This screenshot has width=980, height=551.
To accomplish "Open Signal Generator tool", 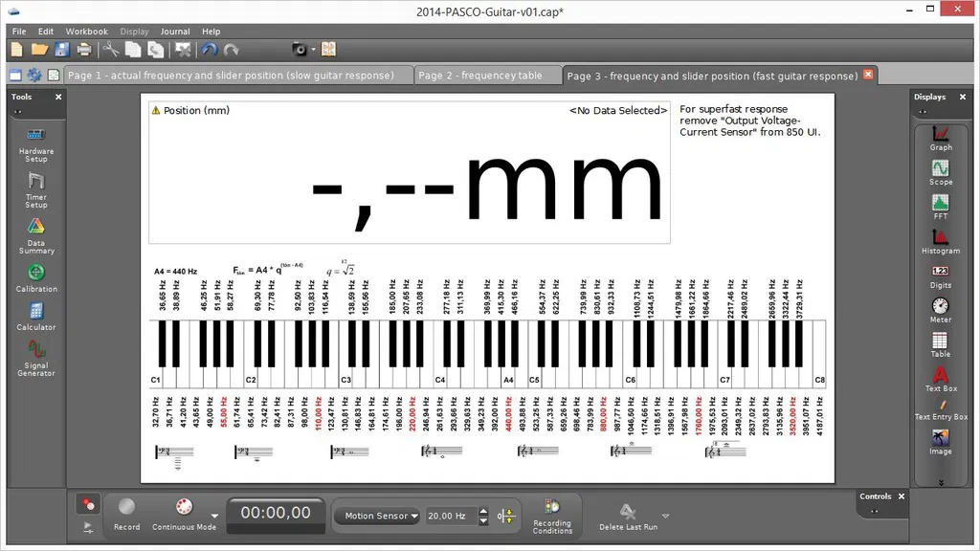I will (x=35, y=359).
